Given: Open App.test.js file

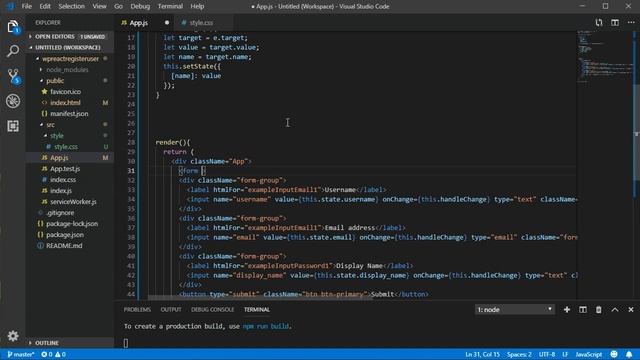Looking at the screenshot, I should click(x=65, y=169).
